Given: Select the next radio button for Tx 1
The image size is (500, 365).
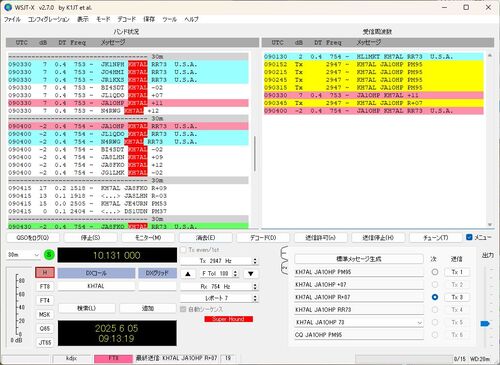Looking at the screenshot, I should (435, 272).
